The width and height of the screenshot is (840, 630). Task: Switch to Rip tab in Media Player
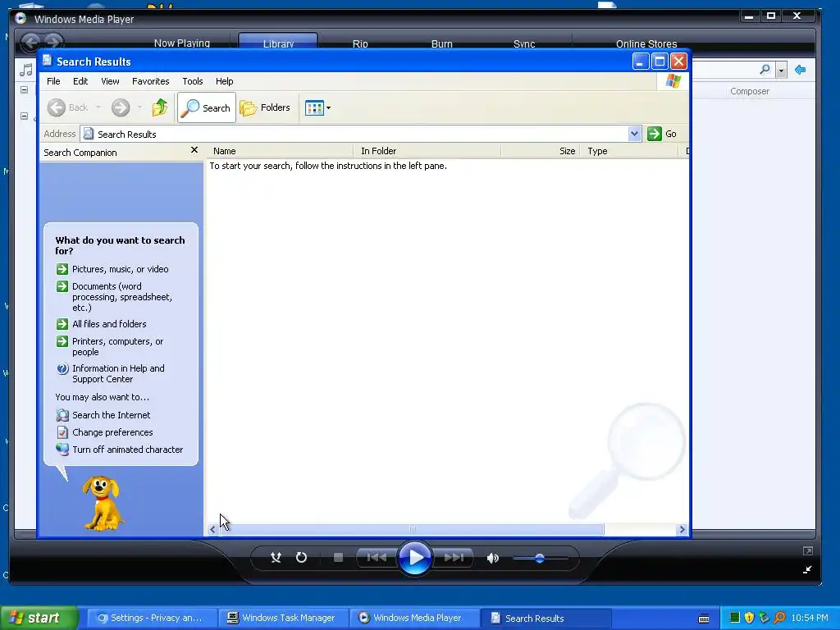point(360,43)
